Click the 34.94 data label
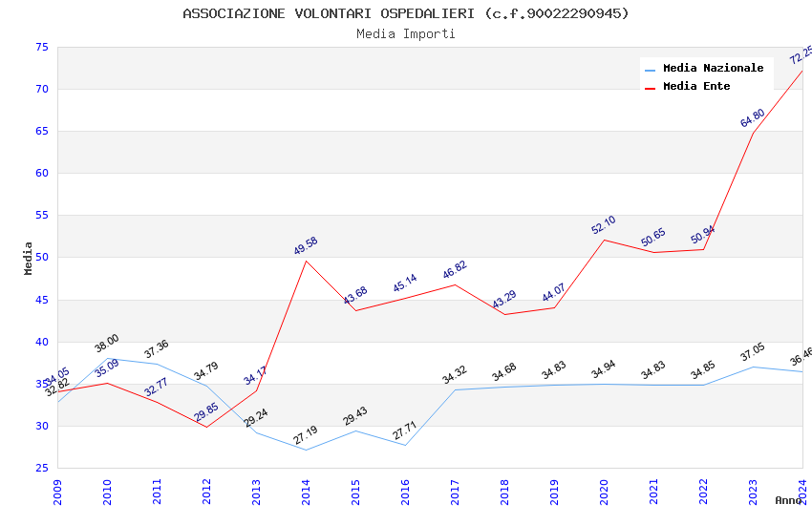Image resolution: width=812 pixels, height=525 pixels. (604, 369)
